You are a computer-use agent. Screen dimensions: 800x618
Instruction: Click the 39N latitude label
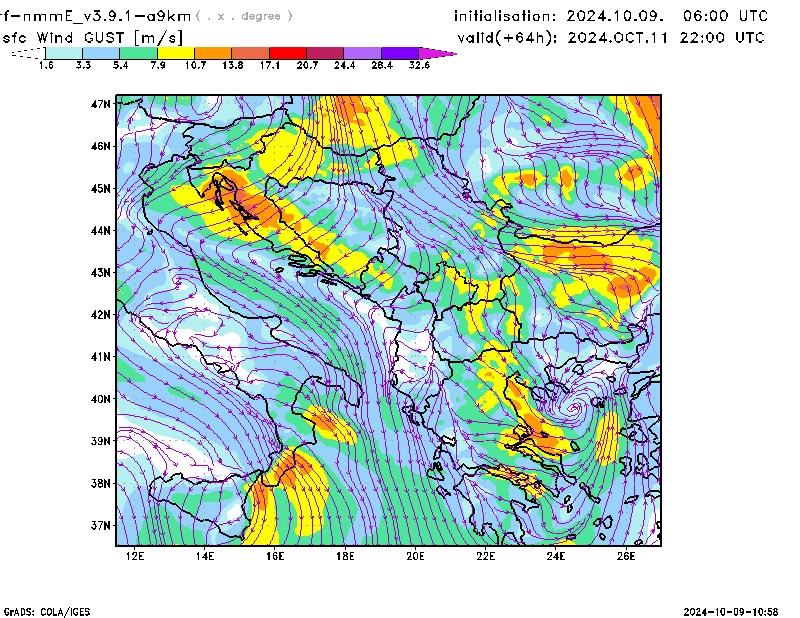[x=101, y=441]
